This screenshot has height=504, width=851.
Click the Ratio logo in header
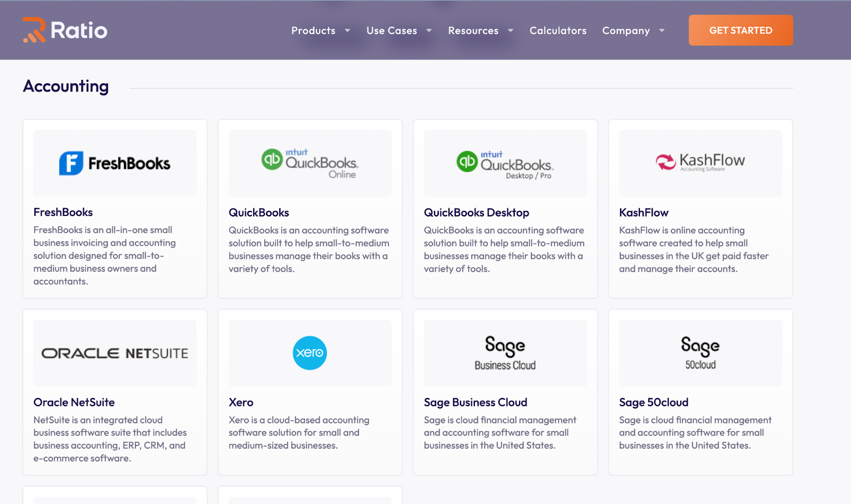coord(65,30)
